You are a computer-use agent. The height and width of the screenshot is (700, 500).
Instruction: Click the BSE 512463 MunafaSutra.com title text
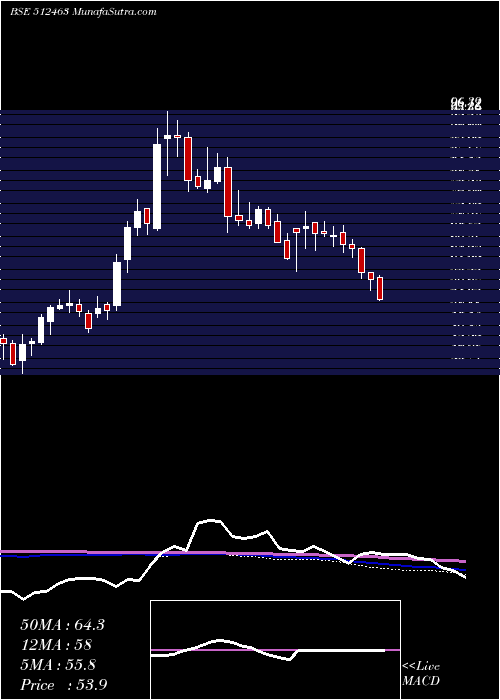83,12
